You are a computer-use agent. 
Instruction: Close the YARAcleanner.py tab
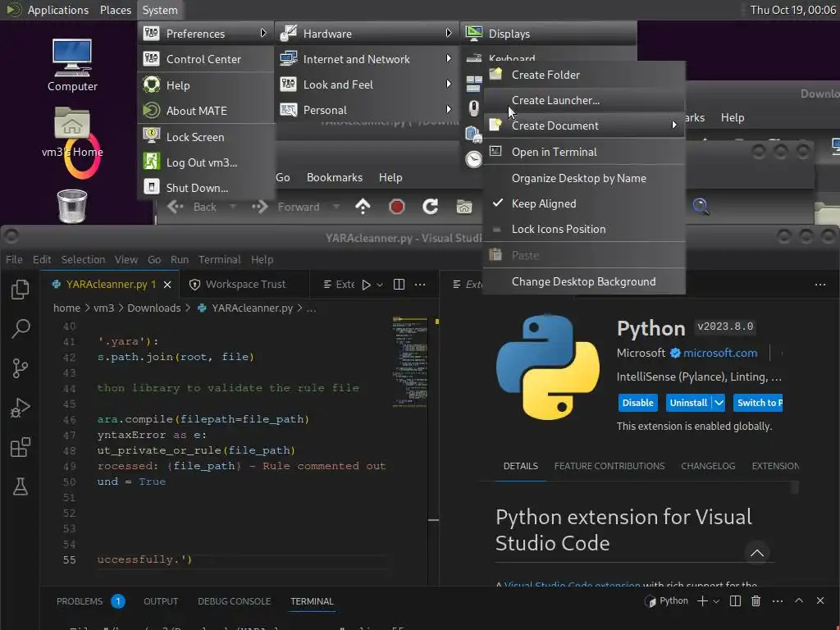tap(167, 285)
